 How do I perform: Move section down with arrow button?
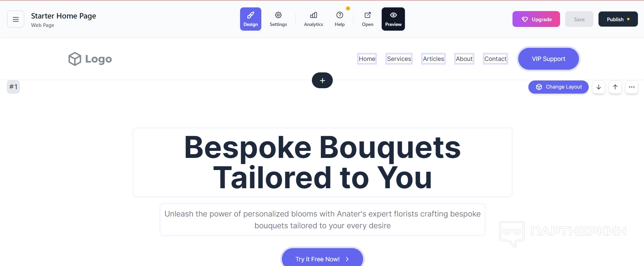(599, 87)
